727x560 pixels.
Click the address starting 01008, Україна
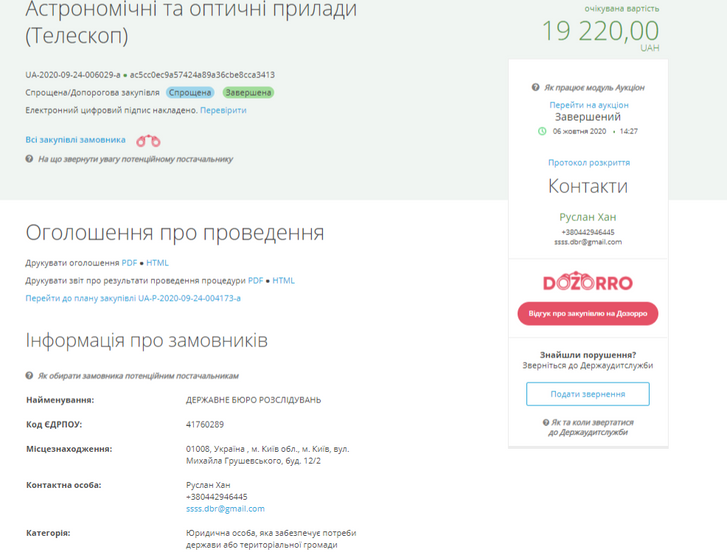[x=268, y=455]
